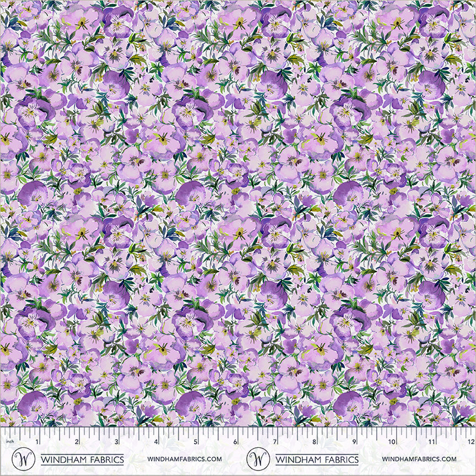Pick the number 12 on the ruler
This screenshot has height=476, width=476.
click(x=470, y=442)
